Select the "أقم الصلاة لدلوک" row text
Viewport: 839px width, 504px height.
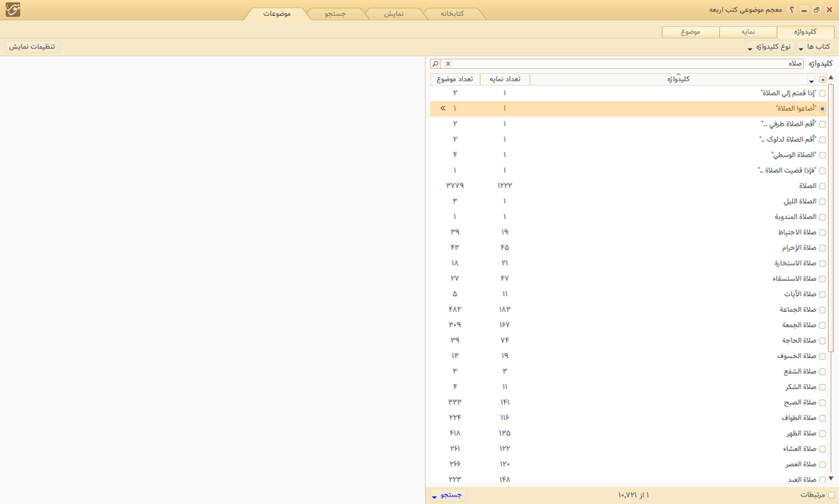(788, 140)
